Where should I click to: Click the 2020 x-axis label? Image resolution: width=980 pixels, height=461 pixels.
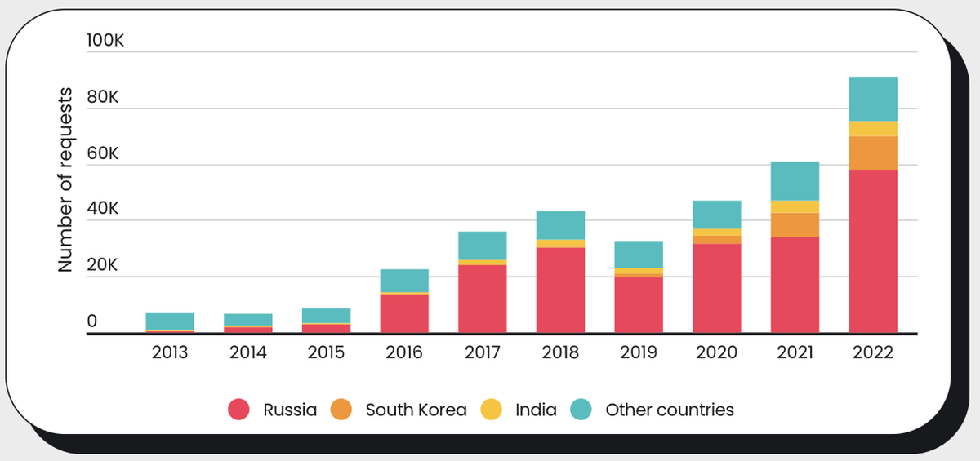coord(717,353)
